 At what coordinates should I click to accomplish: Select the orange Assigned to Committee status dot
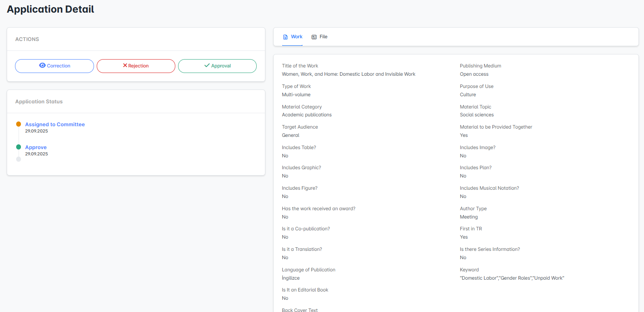[19, 124]
